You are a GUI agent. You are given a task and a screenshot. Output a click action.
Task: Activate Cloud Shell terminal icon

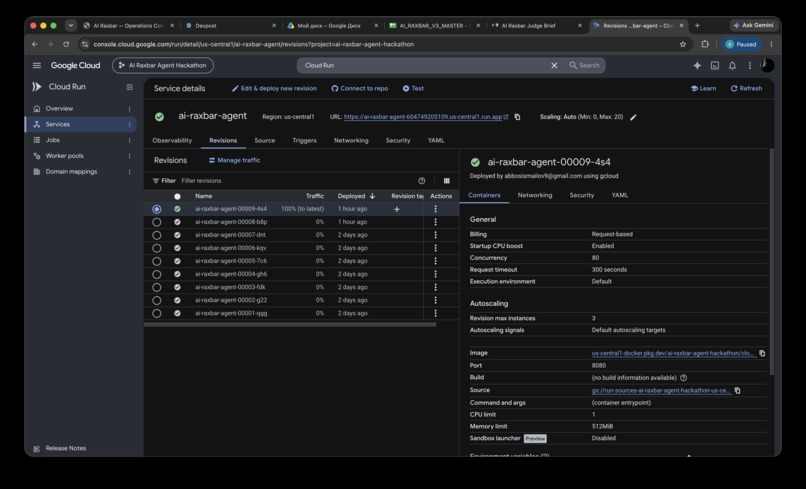(715, 65)
